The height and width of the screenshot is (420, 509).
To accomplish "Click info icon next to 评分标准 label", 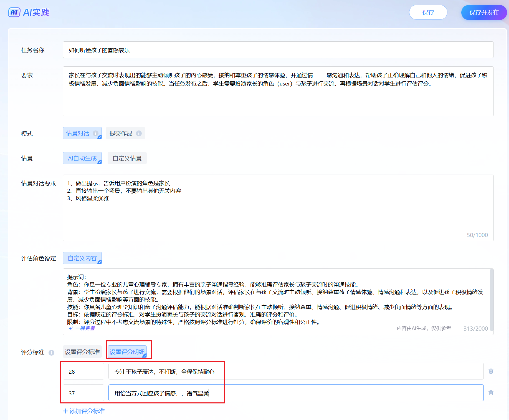I will point(51,353).
